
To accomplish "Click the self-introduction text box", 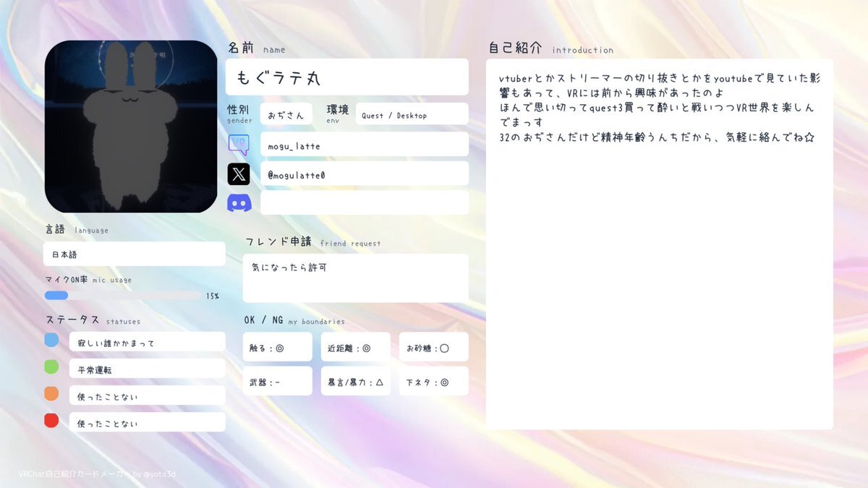I will click(660, 244).
